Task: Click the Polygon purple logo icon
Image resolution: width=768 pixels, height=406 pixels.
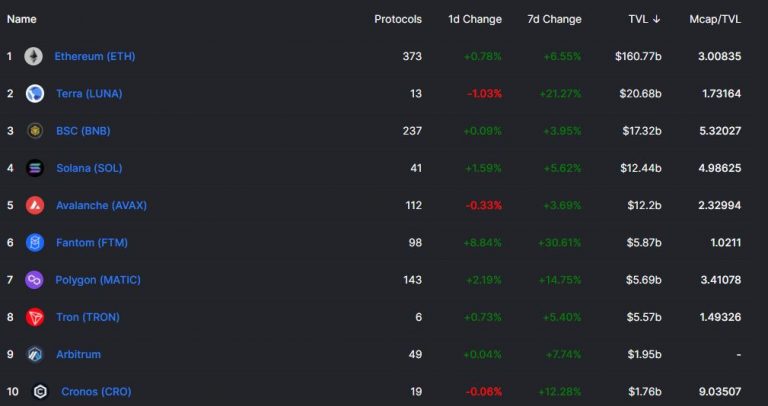Action: pyautogui.click(x=34, y=280)
